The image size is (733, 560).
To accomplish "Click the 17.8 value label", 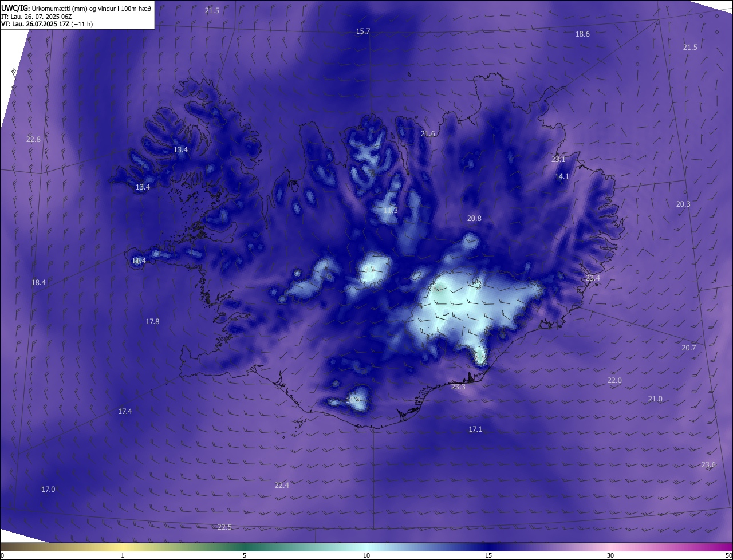I will click(152, 322).
